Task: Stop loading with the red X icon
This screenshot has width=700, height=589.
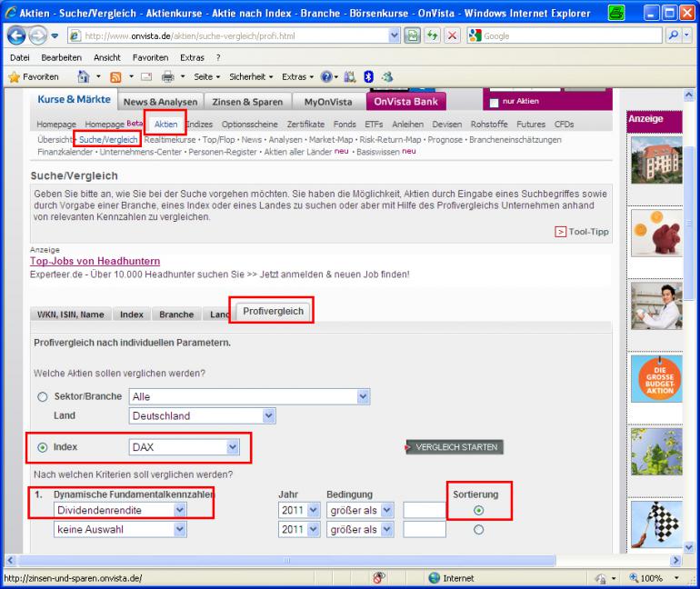Action: 452,35
